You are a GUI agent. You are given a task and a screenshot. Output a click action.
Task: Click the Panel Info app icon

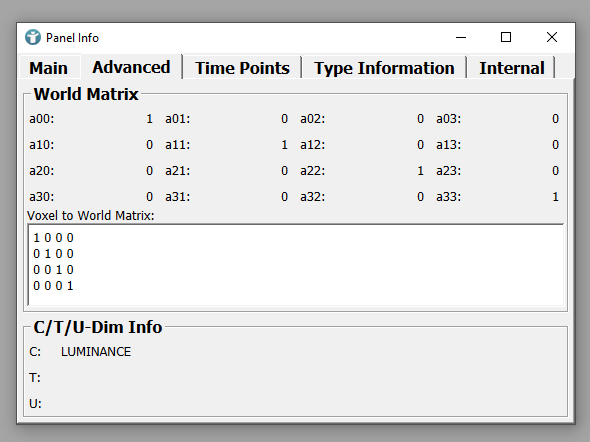click(33, 37)
